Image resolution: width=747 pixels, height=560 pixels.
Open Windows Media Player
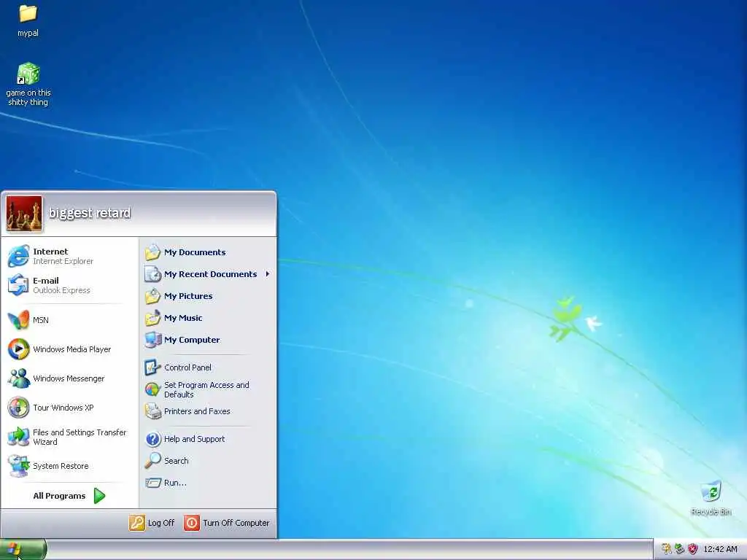point(69,349)
